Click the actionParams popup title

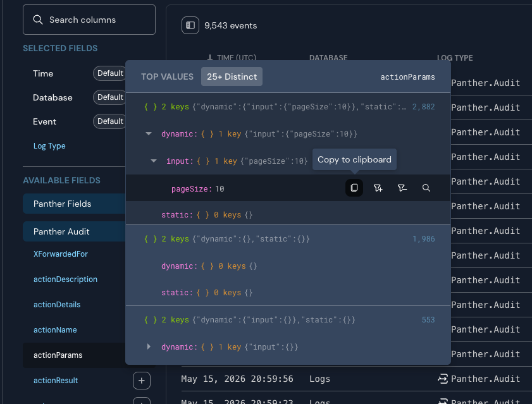[x=407, y=77]
